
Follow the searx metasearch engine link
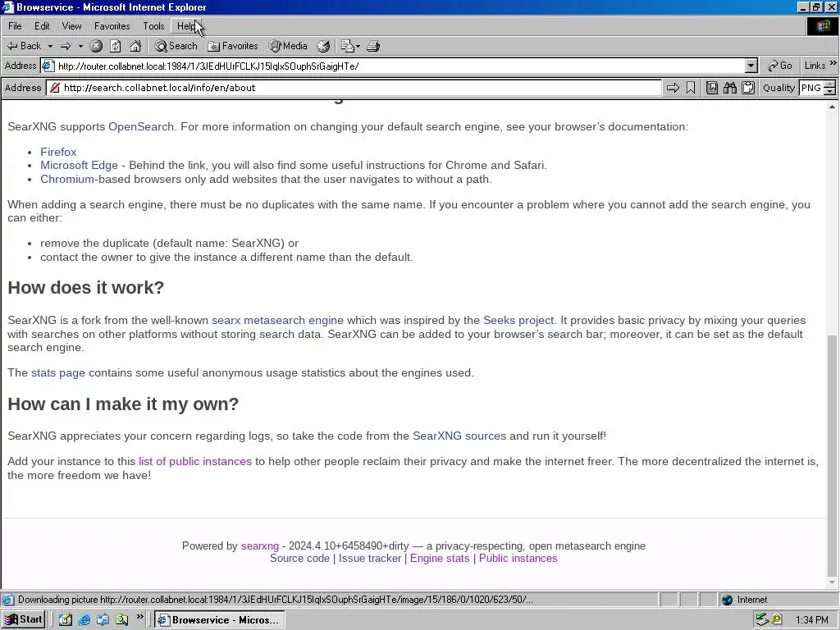coord(277,321)
